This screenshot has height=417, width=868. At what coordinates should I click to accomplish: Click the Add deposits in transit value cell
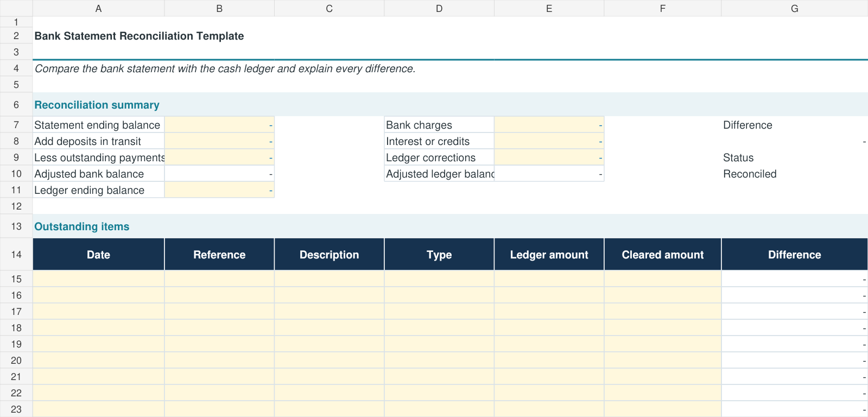pyautogui.click(x=219, y=141)
